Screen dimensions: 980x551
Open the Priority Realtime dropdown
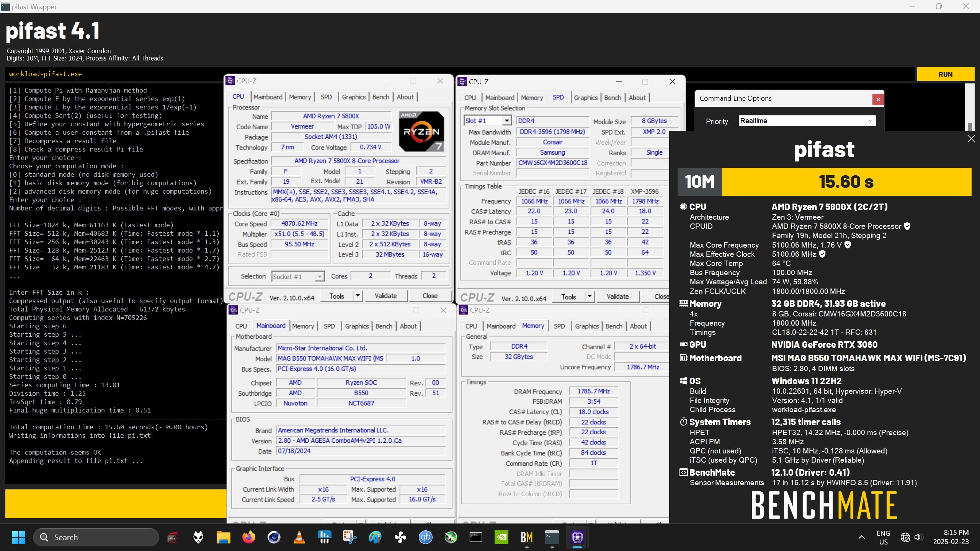click(807, 121)
